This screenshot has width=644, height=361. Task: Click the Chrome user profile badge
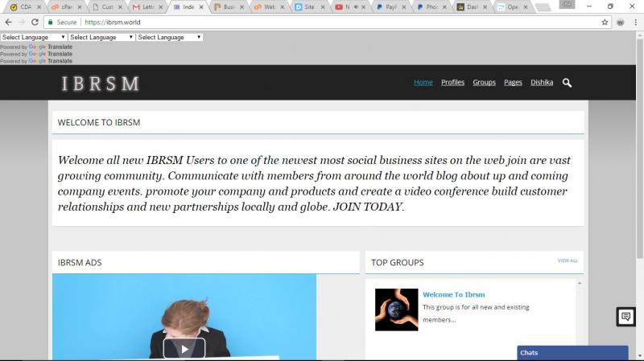(567, 4)
